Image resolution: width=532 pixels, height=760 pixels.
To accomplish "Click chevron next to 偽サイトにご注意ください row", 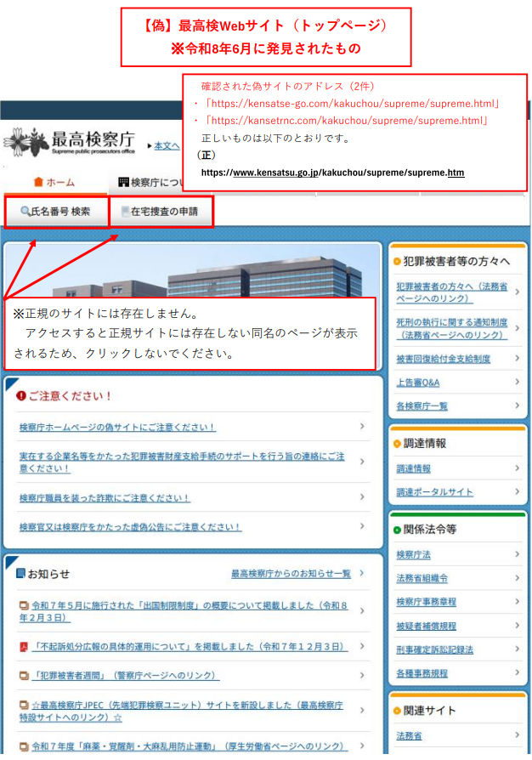I will (x=362, y=426).
